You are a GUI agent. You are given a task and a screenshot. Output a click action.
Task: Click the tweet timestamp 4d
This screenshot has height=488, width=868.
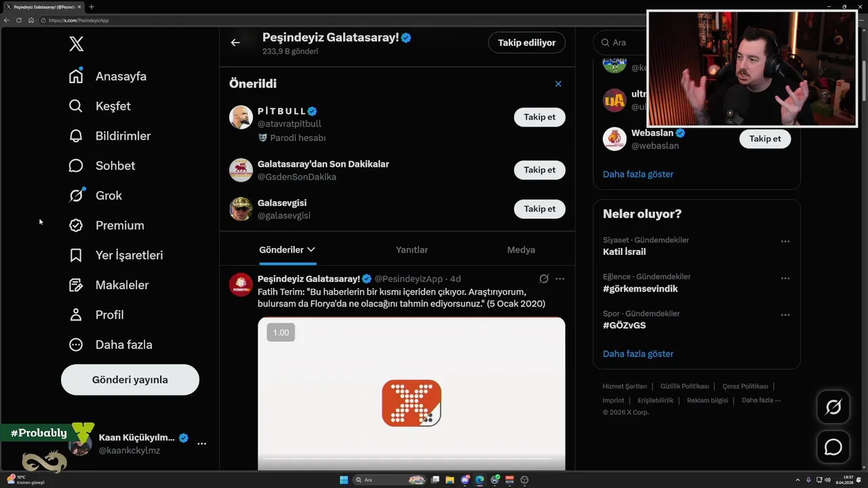(456, 279)
